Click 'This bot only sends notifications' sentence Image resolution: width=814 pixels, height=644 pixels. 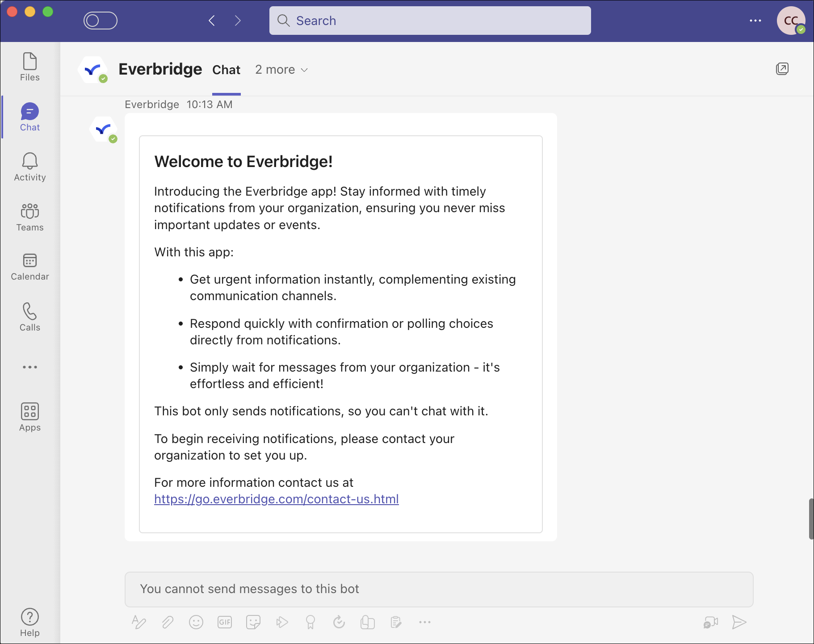tap(321, 411)
